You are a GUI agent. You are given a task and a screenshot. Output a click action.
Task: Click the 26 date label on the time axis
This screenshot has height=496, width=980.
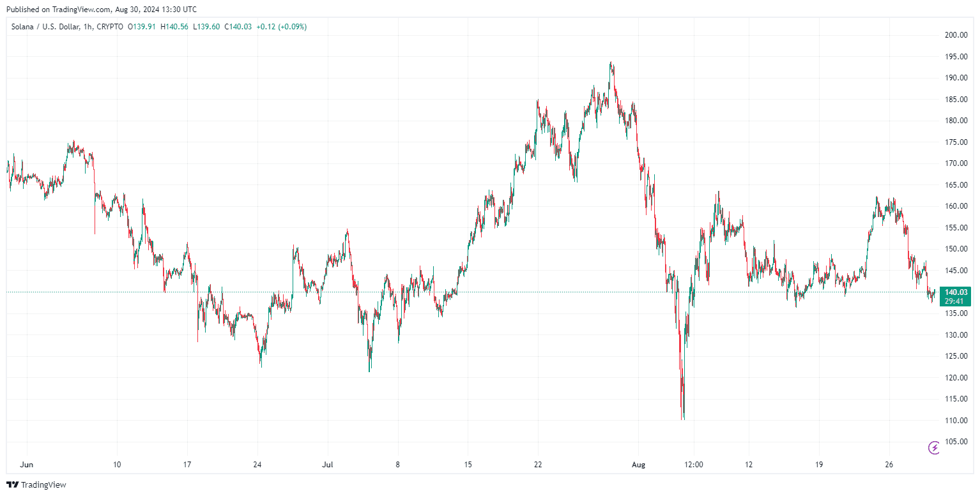pyautogui.click(x=889, y=465)
